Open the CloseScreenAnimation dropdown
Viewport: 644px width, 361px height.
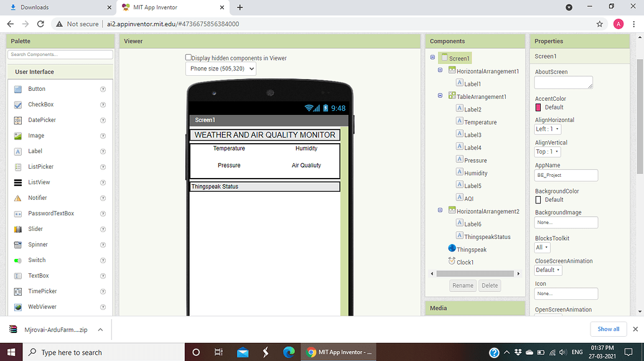tap(548, 270)
